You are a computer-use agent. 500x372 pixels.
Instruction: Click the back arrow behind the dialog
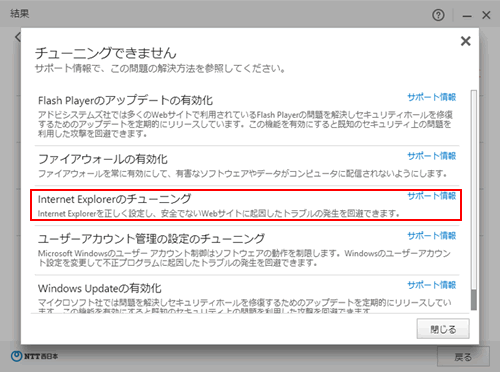(18, 37)
